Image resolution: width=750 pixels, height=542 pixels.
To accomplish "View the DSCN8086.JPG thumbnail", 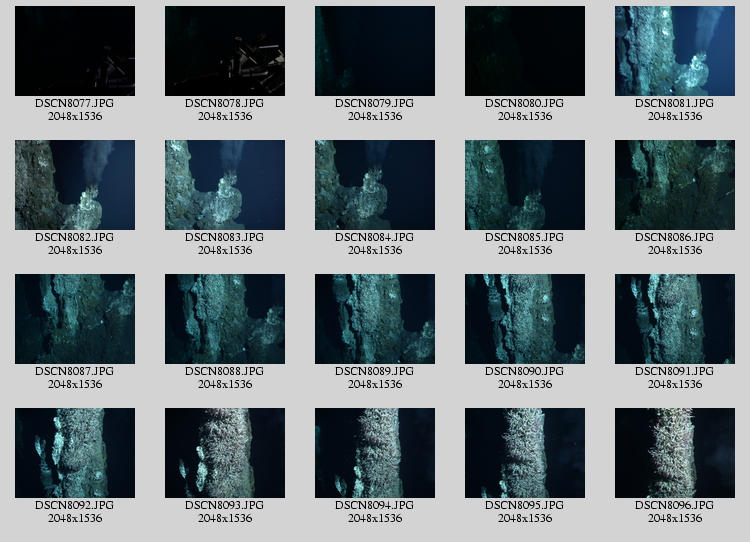I will point(675,185).
